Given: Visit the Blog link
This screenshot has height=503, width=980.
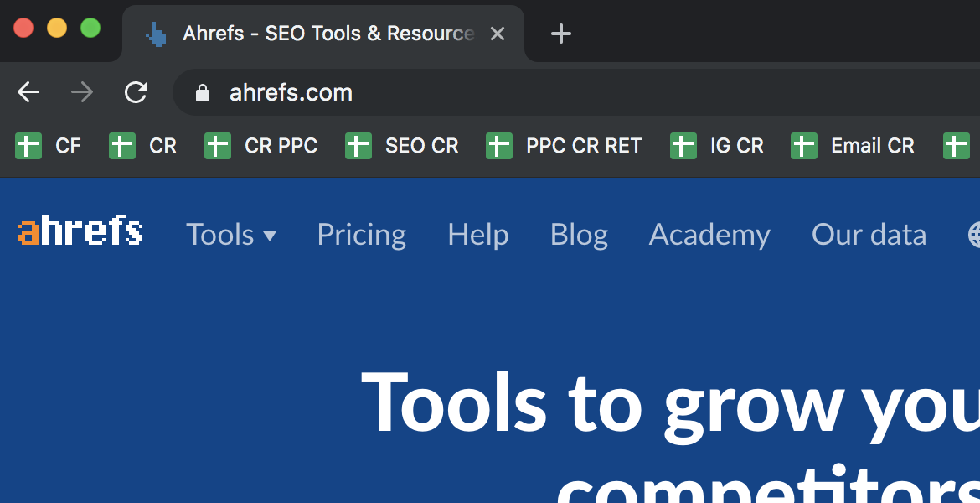Looking at the screenshot, I should [x=579, y=235].
